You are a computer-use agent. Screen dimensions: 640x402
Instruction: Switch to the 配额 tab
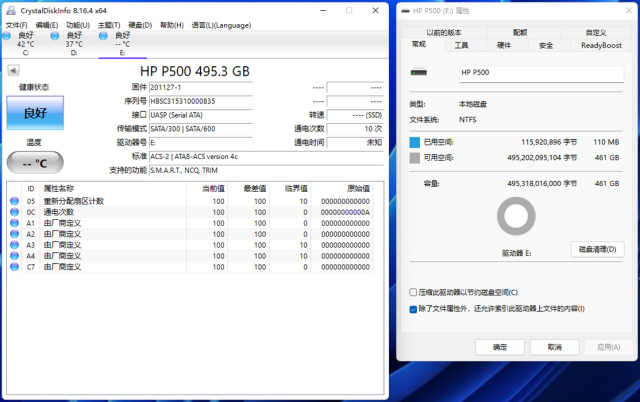(x=520, y=32)
